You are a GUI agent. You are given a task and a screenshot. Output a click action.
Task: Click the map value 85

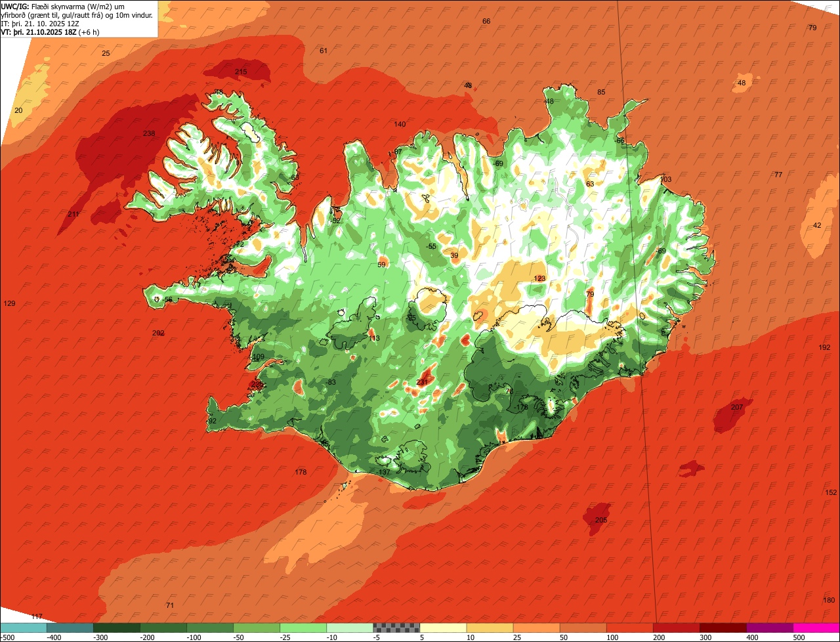(601, 93)
